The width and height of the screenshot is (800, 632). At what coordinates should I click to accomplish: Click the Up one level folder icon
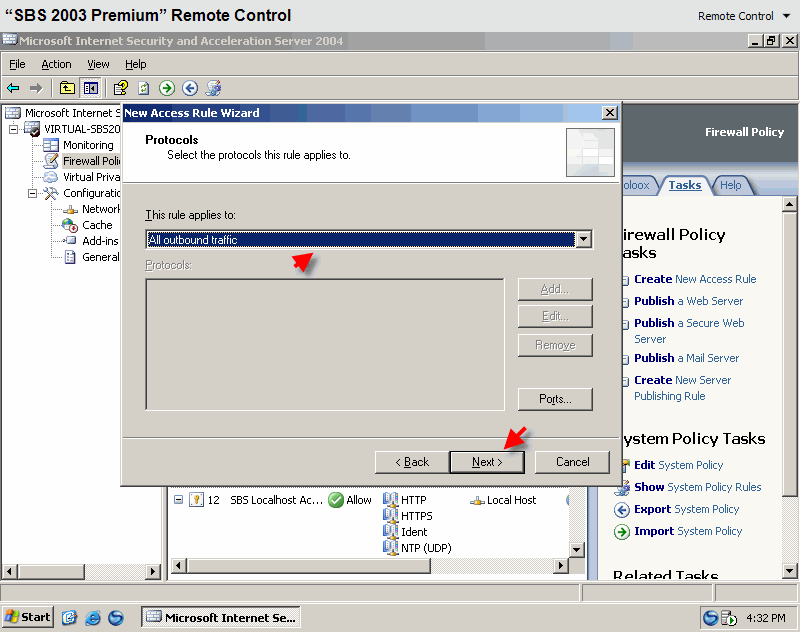[67, 88]
